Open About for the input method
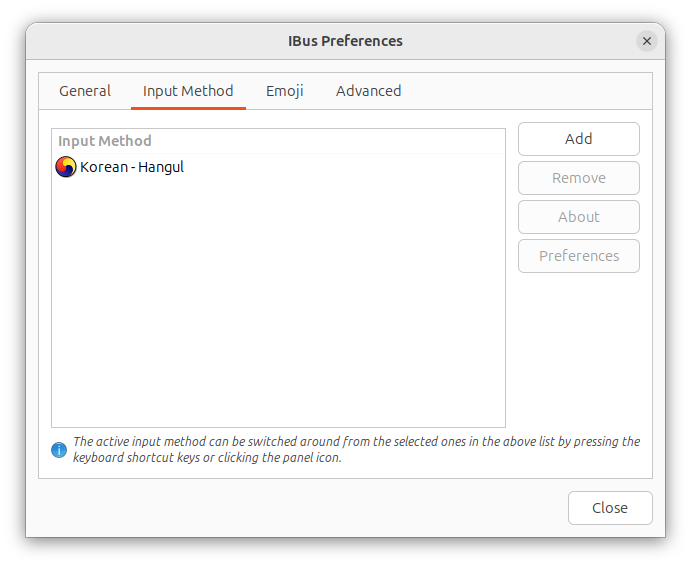This screenshot has height=566, width=691. pos(578,217)
